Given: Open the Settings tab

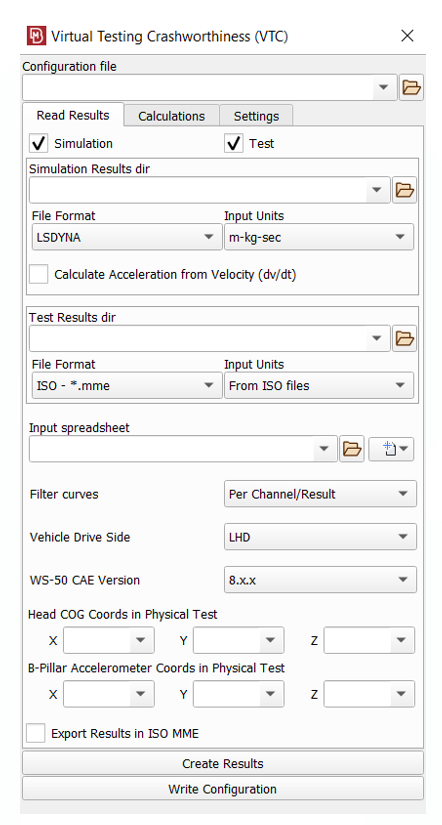Looking at the screenshot, I should [x=256, y=116].
